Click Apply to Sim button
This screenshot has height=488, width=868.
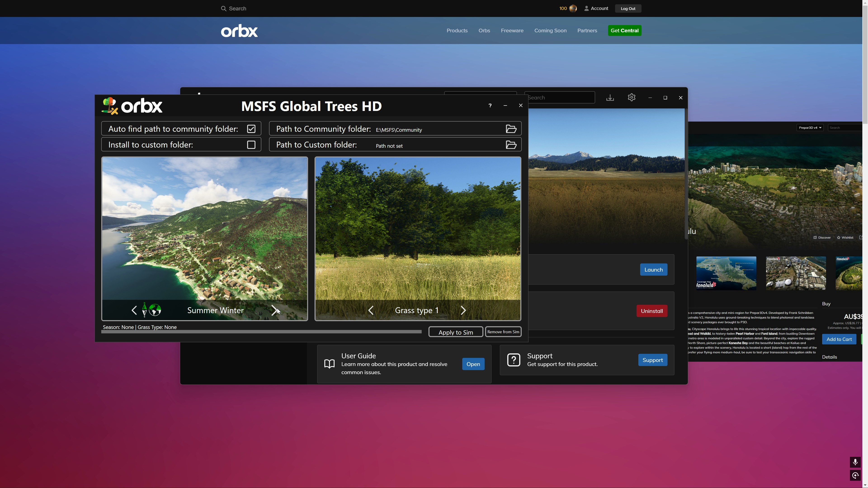point(455,332)
